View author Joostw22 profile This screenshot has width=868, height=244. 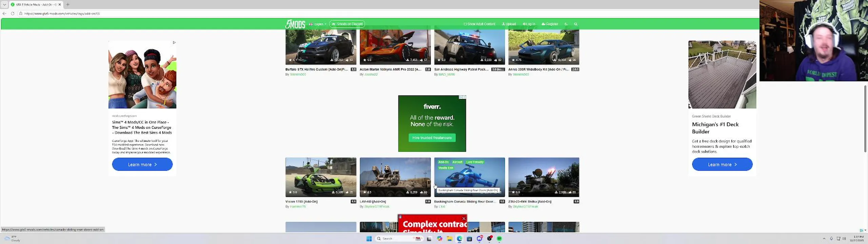[x=371, y=75]
